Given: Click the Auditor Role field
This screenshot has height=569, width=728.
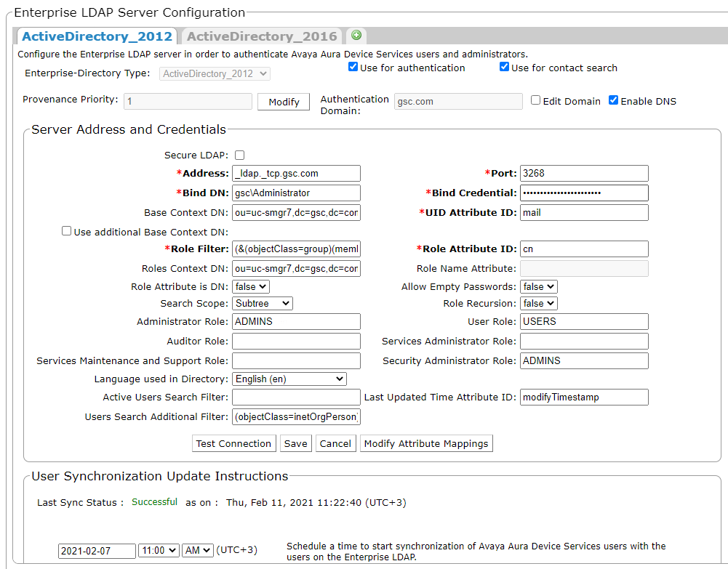Looking at the screenshot, I should click(296, 342).
